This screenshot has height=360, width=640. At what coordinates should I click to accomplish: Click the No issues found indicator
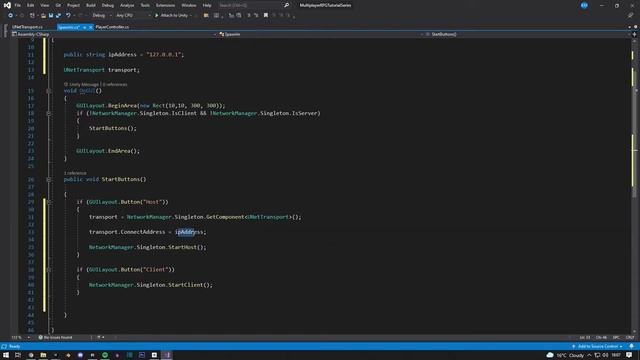tap(56, 338)
